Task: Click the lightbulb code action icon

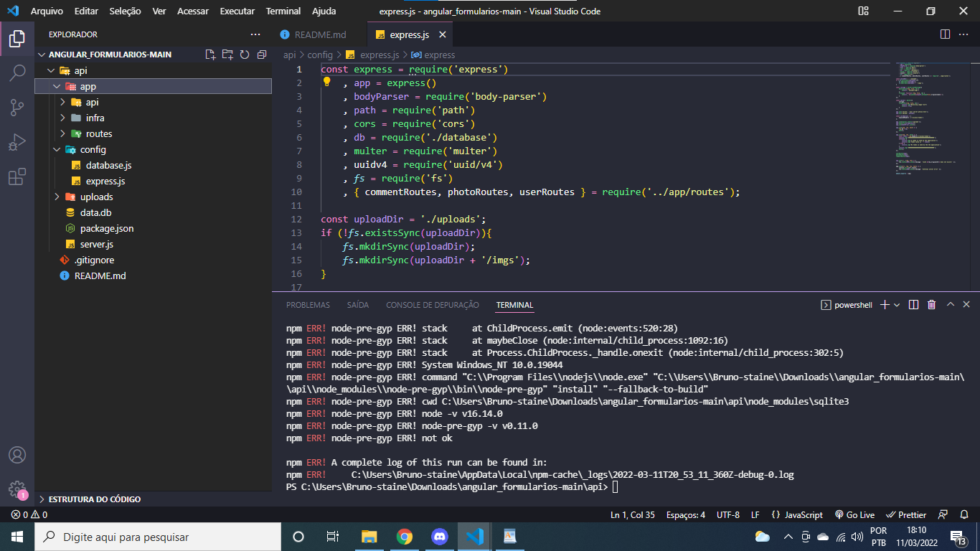Action: pyautogui.click(x=326, y=82)
